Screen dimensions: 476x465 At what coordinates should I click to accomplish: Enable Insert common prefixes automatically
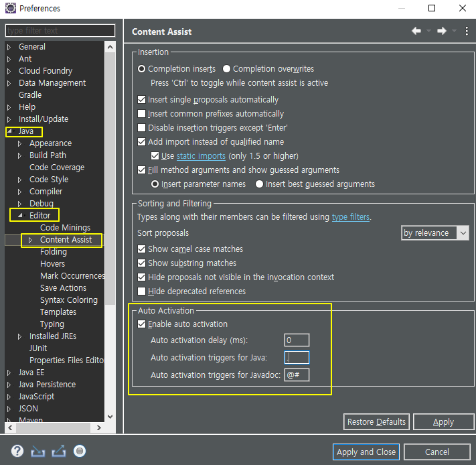pyautogui.click(x=141, y=114)
